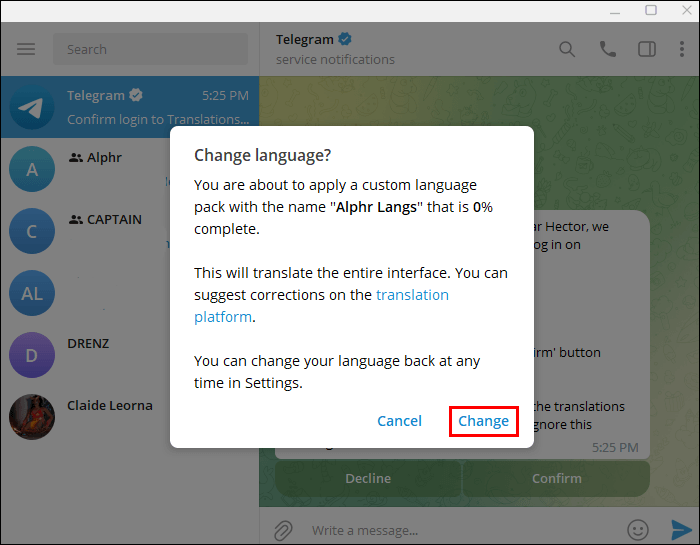Image resolution: width=700 pixels, height=545 pixels.
Task: Click the 5:25 PM message timestamp
Action: coord(615,447)
